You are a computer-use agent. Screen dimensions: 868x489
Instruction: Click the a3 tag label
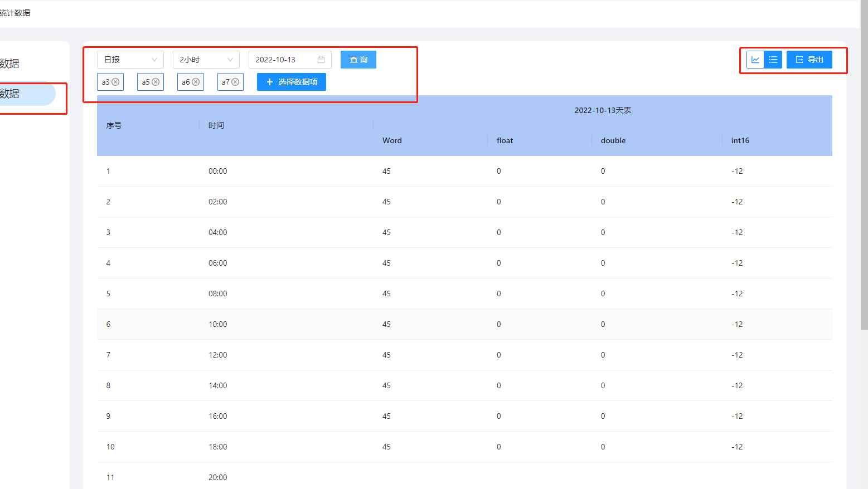105,82
